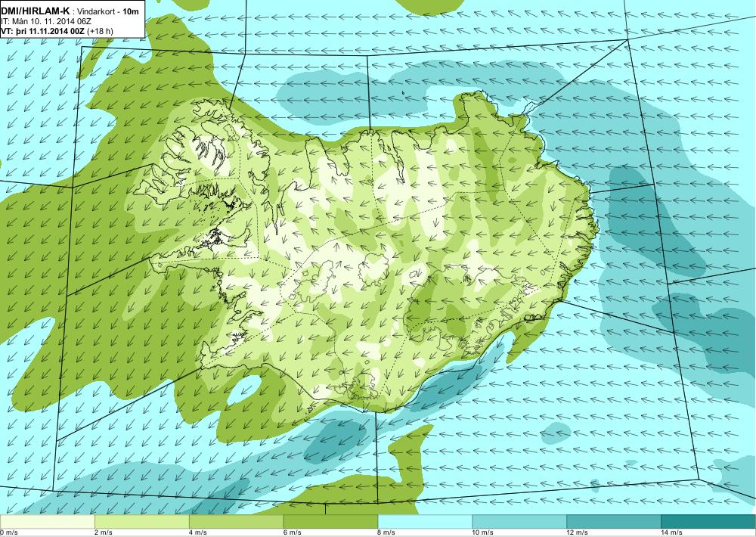The image size is (756, 537).
Task: Click the '4 m/s' legend label
Action: tap(197, 532)
